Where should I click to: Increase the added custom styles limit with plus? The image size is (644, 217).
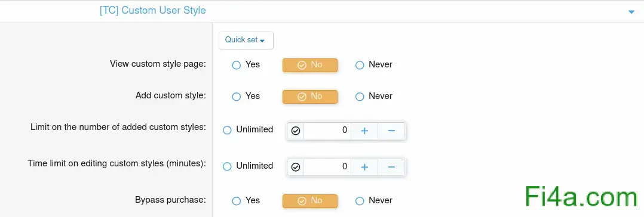[x=364, y=131]
